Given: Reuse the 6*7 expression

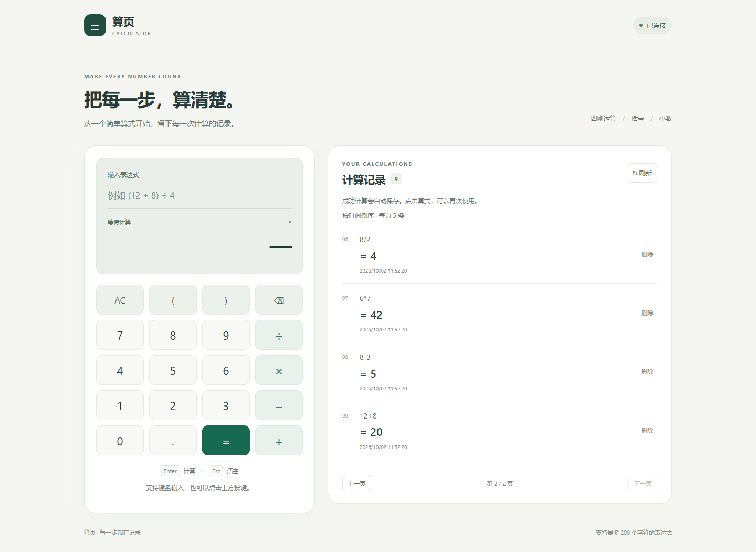Looking at the screenshot, I should pos(365,298).
